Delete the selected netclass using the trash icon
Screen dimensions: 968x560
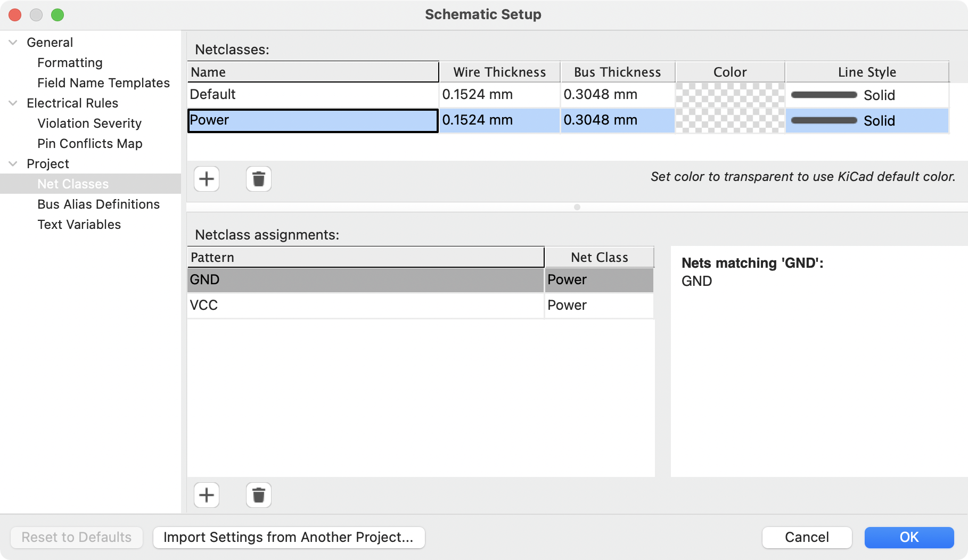[x=259, y=179]
